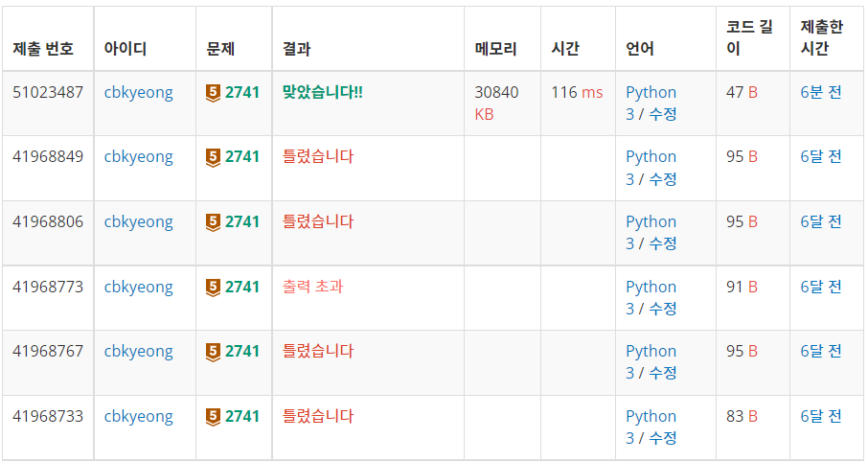868x462 pixels.
Task: Click the bronze tier badge in row 41968849
Action: click(x=213, y=158)
